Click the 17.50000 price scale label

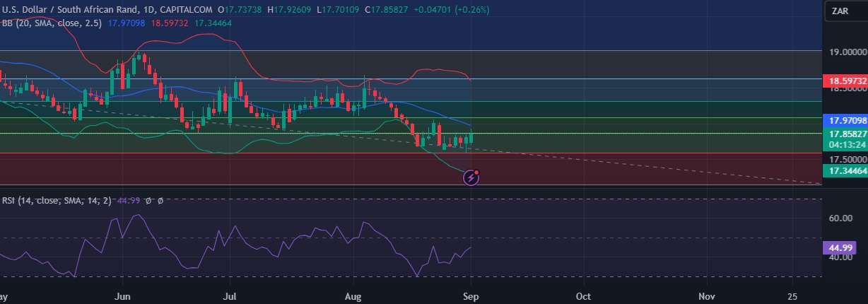tap(848, 160)
